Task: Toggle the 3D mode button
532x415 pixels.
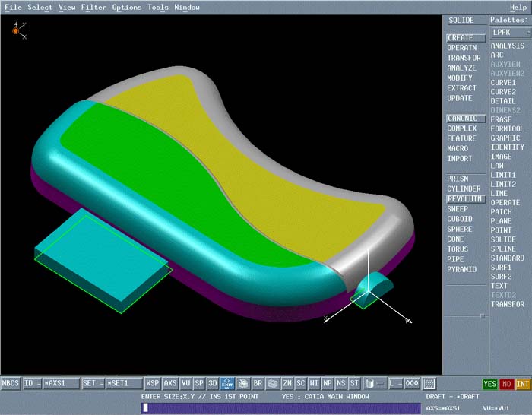Action: pos(213,384)
